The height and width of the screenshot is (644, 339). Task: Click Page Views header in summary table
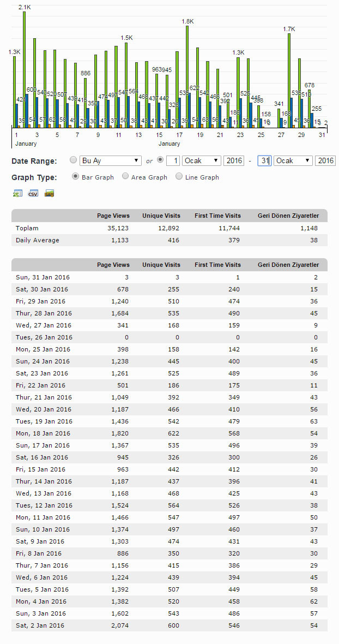[113, 216]
